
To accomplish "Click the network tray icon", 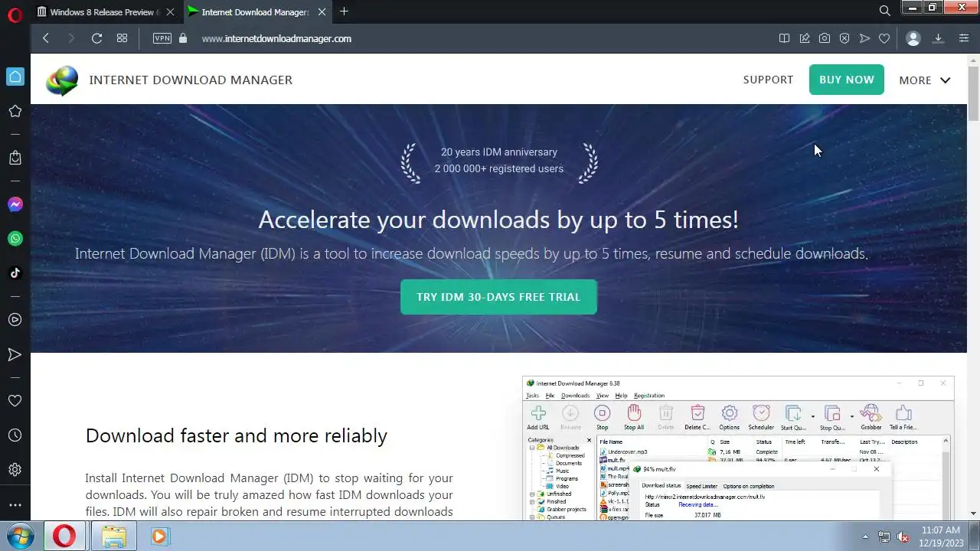I will pos(884,536).
